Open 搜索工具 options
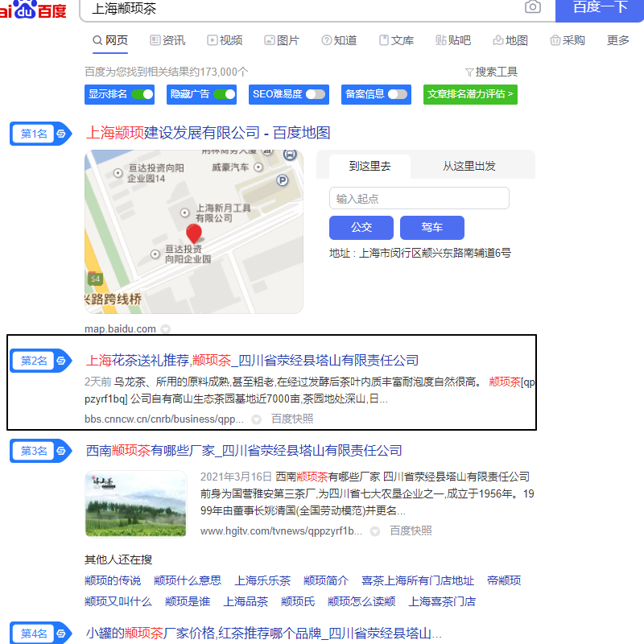This screenshot has width=644, height=644. (491, 72)
